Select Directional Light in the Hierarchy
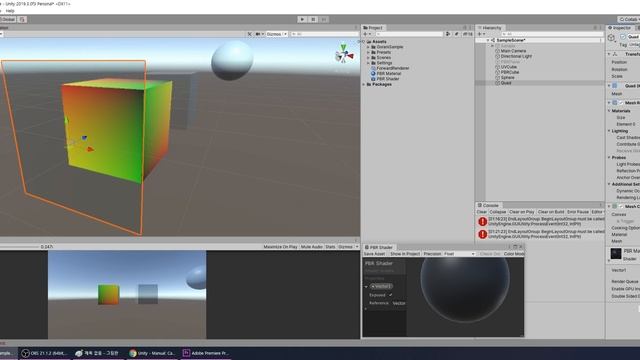 (513, 56)
